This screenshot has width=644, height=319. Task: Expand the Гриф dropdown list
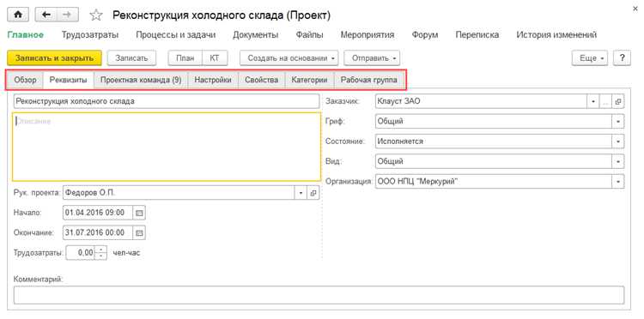[x=618, y=122]
